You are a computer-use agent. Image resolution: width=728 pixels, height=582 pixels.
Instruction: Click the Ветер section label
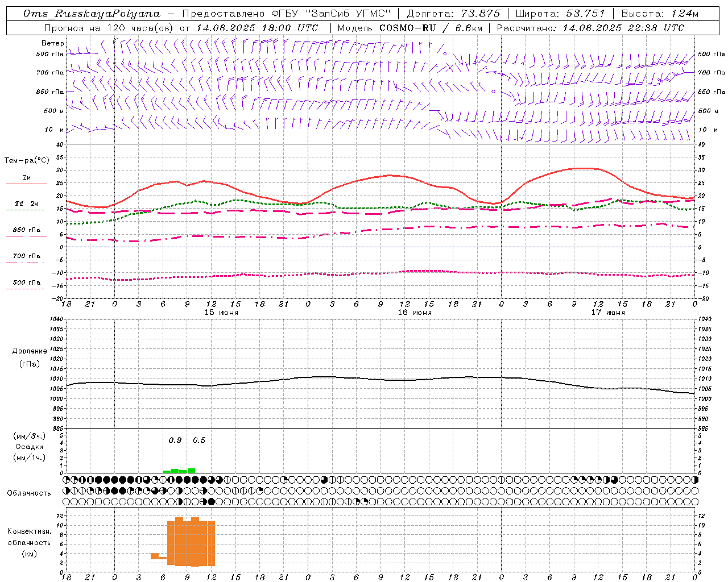click(x=52, y=43)
